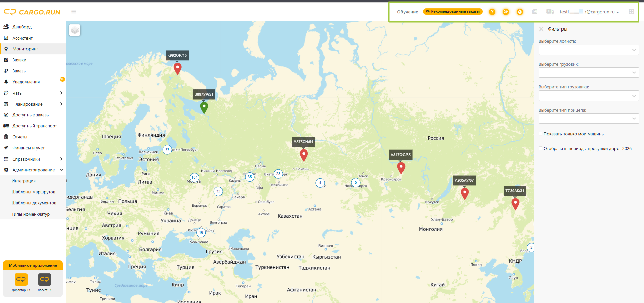Click the Обучение link in header
Image resolution: width=644 pixels, height=303 pixels.
(408, 12)
